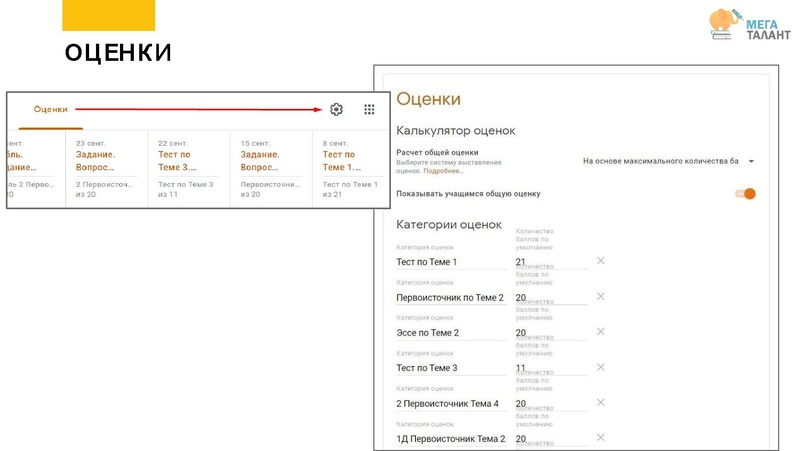800x451 pixels.
Task: Toggle 'Показывать учащимся общую оценку' switch
Action: (x=746, y=194)
